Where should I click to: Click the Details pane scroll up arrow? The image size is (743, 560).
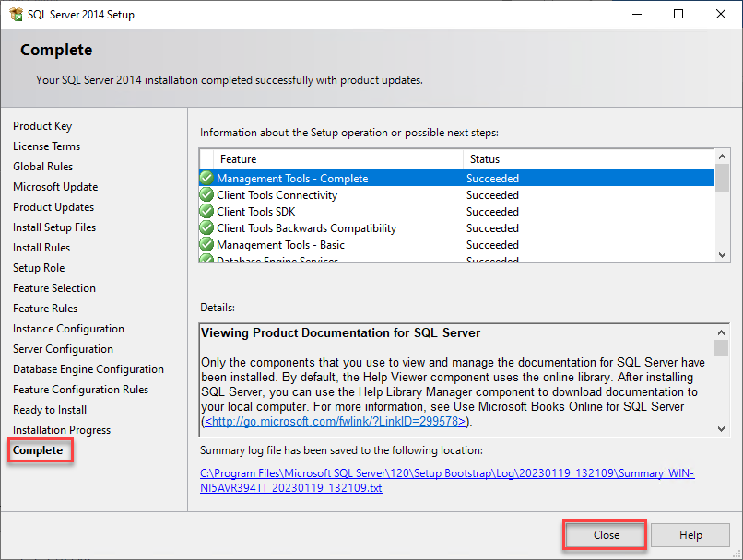pyautogui.click(x=721, y=332)
